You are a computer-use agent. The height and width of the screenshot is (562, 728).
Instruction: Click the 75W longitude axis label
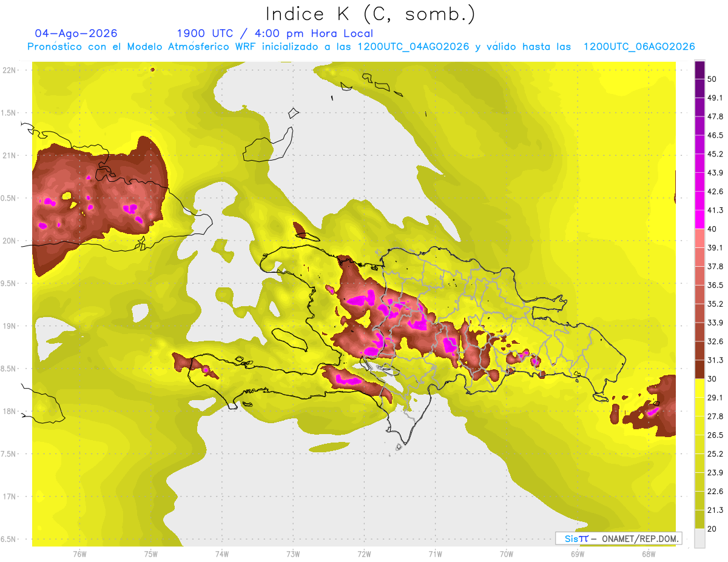point(151,554)
